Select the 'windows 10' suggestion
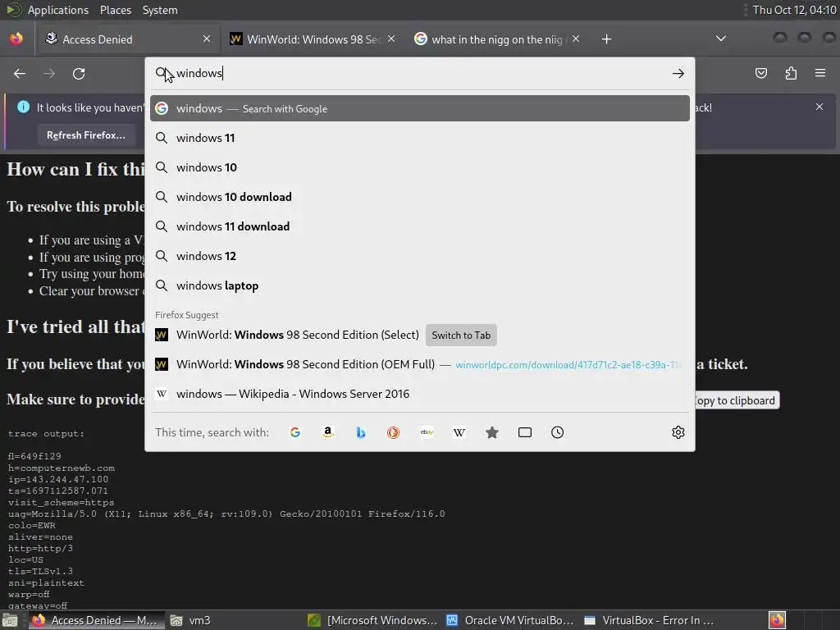Image resolution: width=840 pixels, height=630 pixels. (420, 167)
